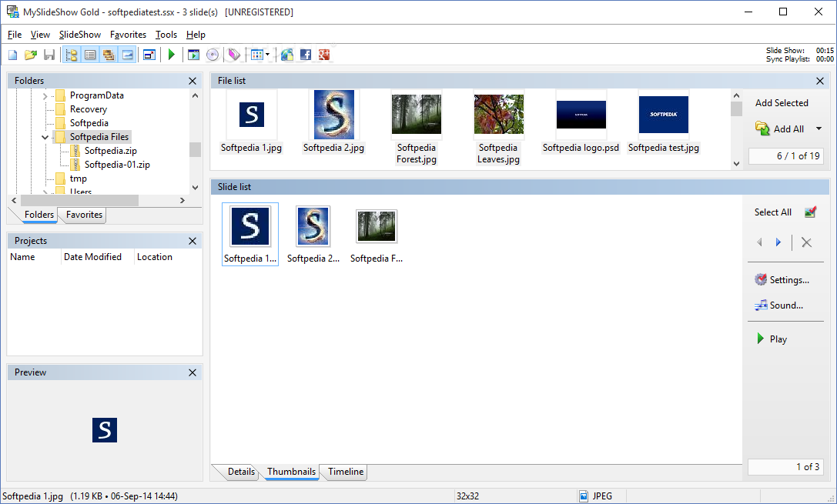837x504 pixels.
Task: Create a new slideshow project
Action: pyautogui.click(x=13, y=55)
